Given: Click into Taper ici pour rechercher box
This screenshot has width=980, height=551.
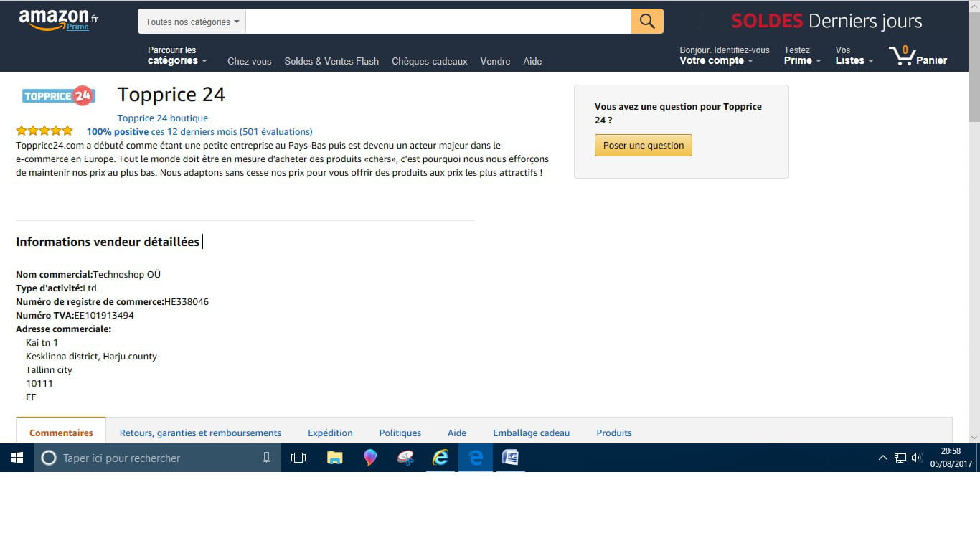Looking at the screenshot, I should click(158, 458).
